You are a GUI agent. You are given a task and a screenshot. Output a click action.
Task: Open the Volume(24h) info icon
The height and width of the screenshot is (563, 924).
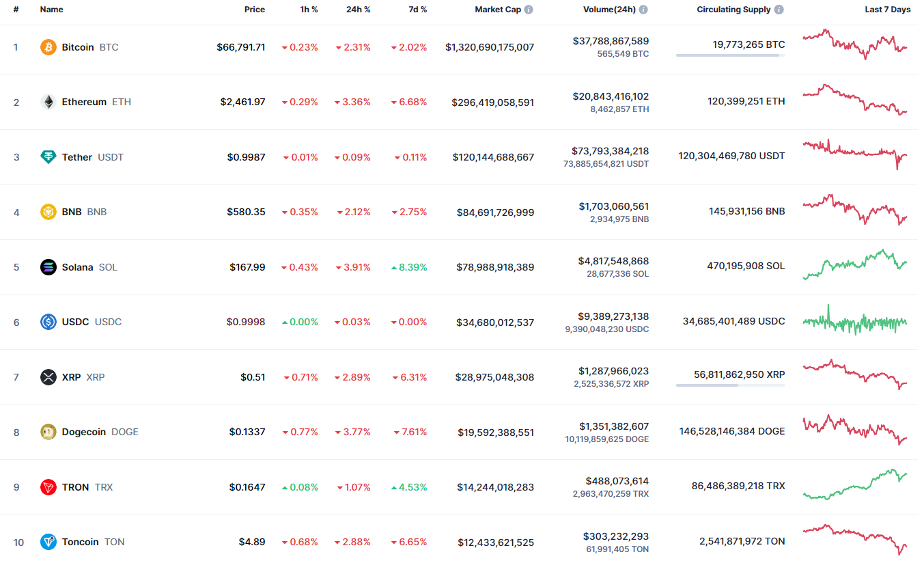[643, 10]
